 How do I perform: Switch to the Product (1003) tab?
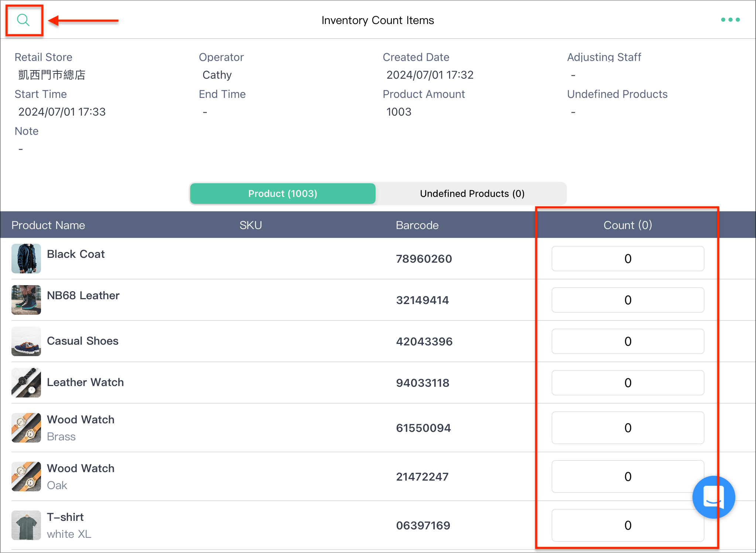[x=283, y=194]
